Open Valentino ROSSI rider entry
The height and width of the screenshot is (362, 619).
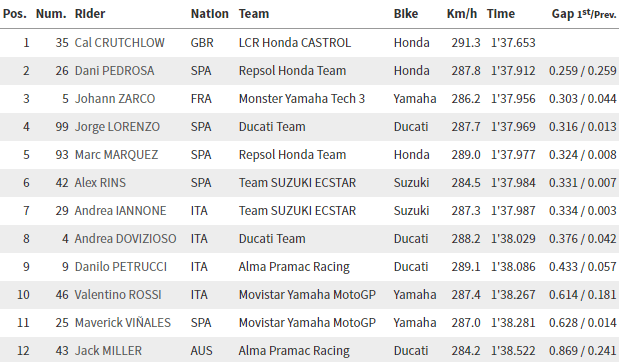click(x=118, y=295)
